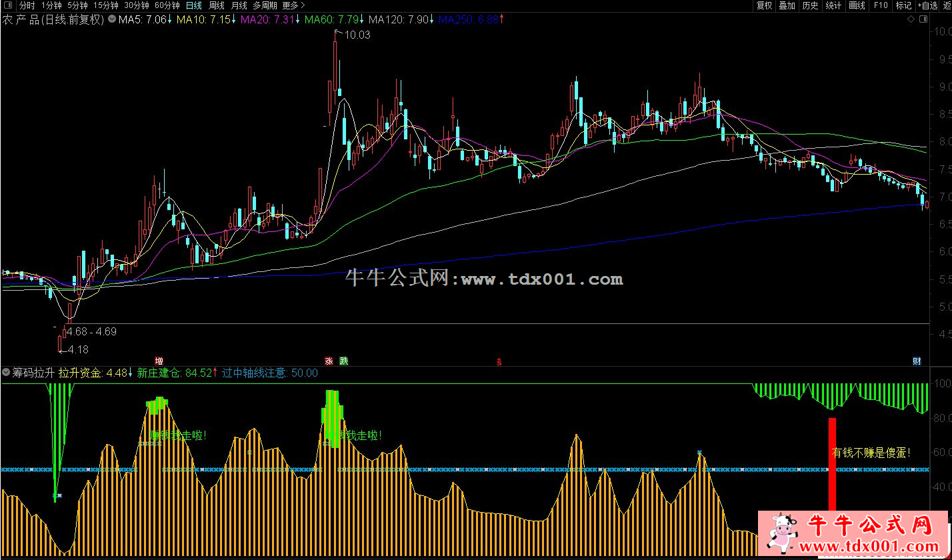Click the green 跌 event marker

click(x=343, y=361)
